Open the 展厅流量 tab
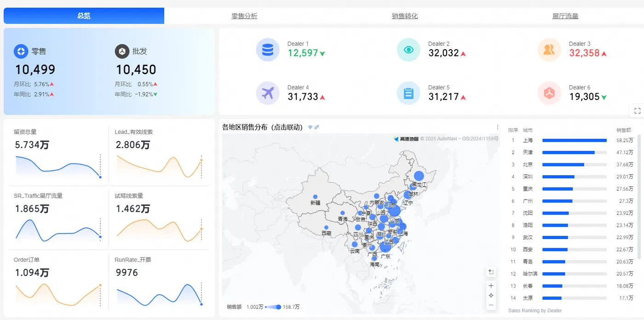This screenshot has width=644, height=320. point(565,16)
